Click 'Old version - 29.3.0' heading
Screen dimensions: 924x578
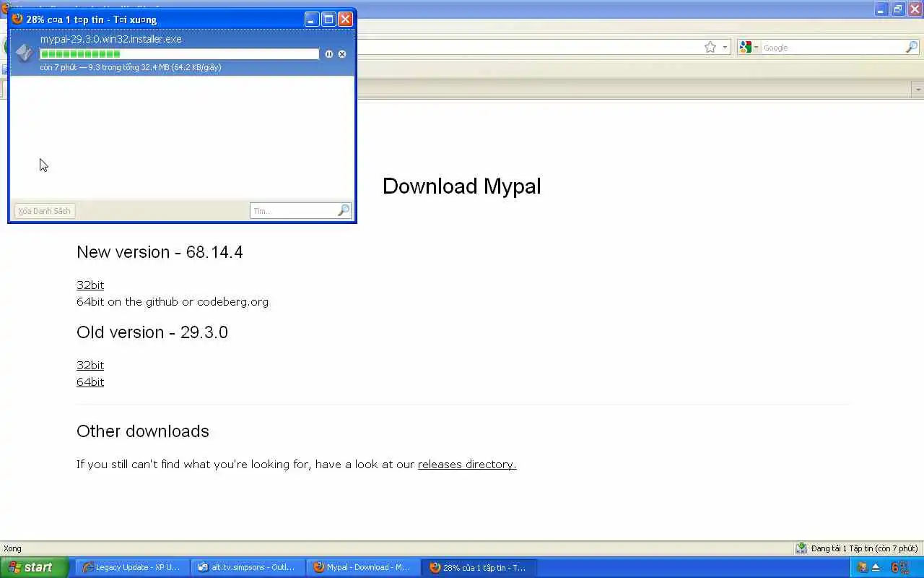coord(152,332)
